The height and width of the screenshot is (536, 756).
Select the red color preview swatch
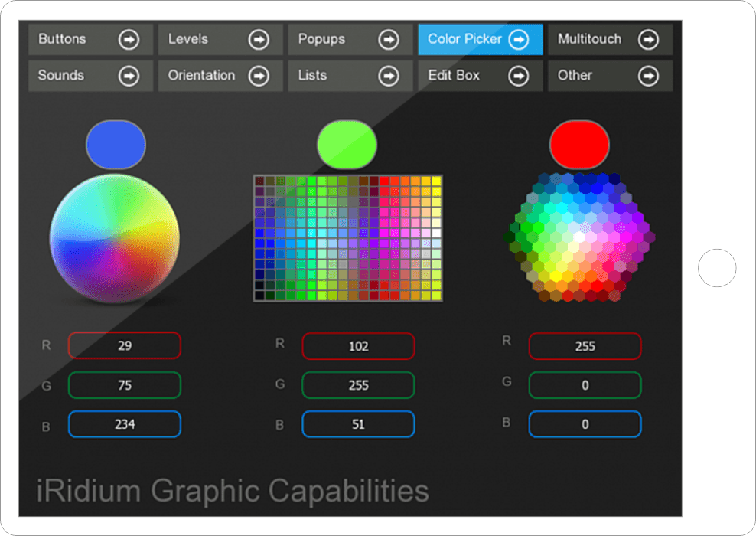(579, 144)
